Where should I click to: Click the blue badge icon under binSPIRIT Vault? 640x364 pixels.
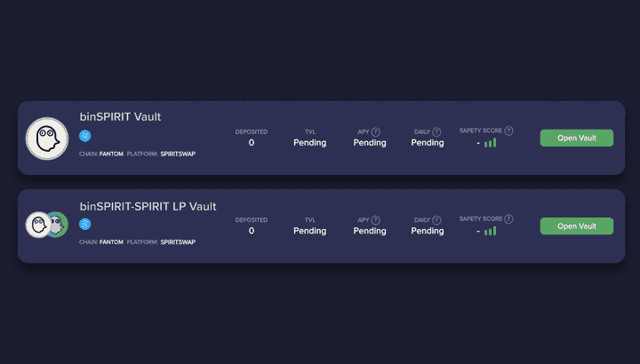(x=85, y=136)
